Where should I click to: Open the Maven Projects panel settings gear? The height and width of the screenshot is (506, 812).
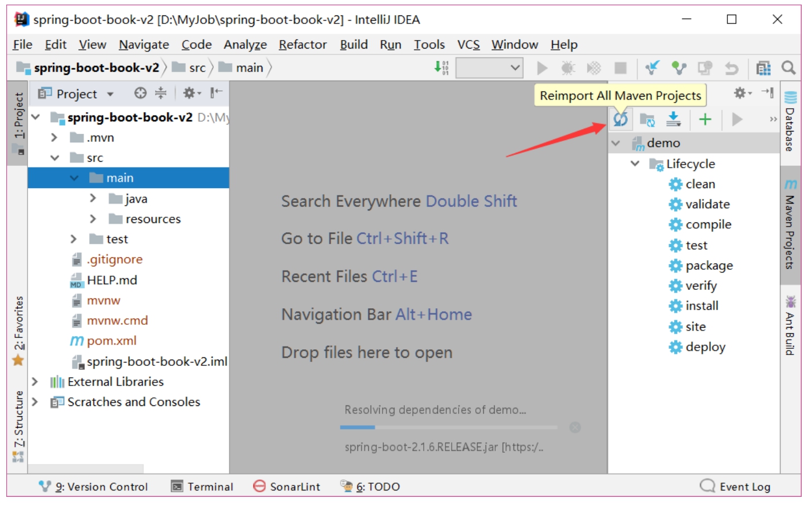tap(742, 93)
